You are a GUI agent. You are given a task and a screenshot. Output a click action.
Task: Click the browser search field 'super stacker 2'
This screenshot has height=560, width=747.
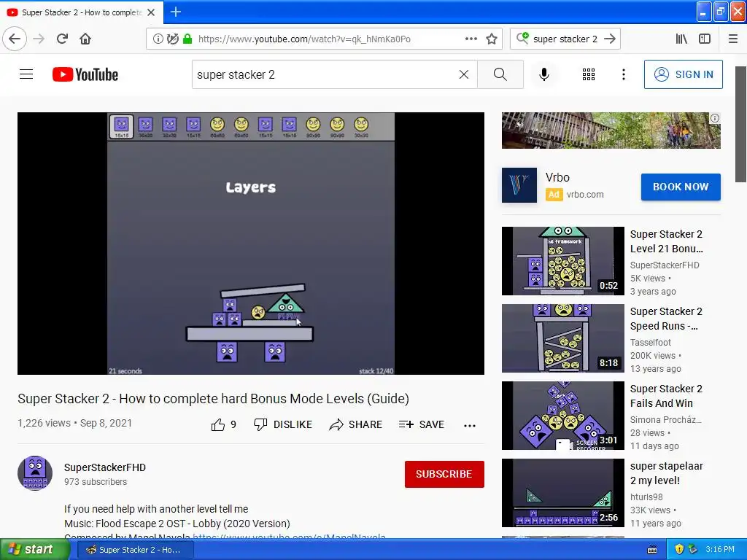(565, 39)
